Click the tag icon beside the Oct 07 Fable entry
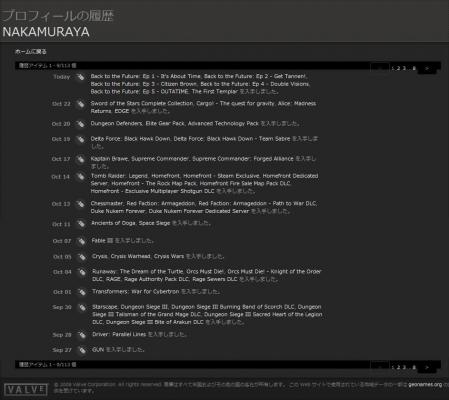 coord(81,241)
